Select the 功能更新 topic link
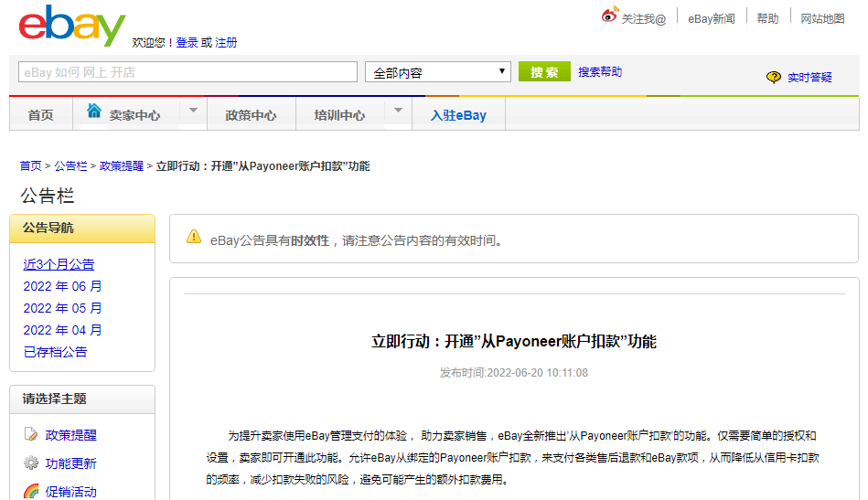This screenshot has height=500, width=868. pos(70,463)
